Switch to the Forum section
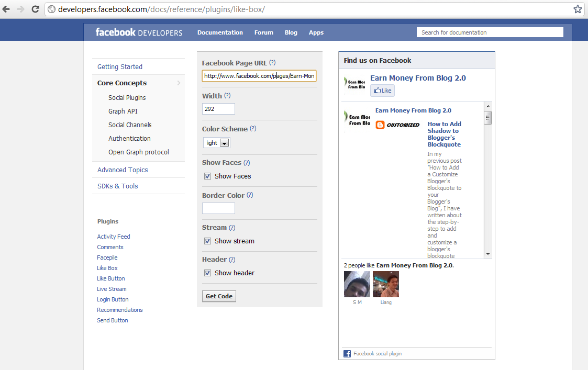 click(x=263, y=32)
